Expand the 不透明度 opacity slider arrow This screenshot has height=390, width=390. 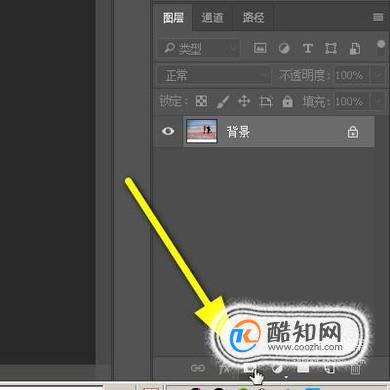coord(378,75)
